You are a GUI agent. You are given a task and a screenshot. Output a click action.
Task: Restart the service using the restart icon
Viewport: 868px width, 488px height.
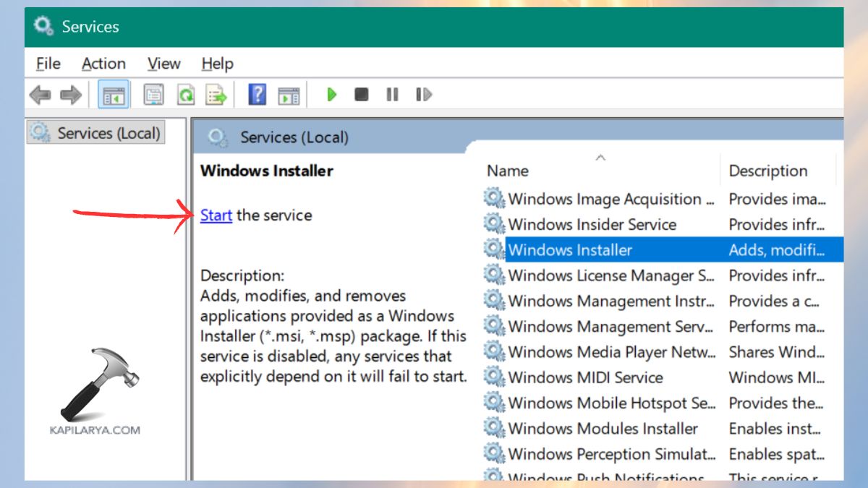[424, 94]
